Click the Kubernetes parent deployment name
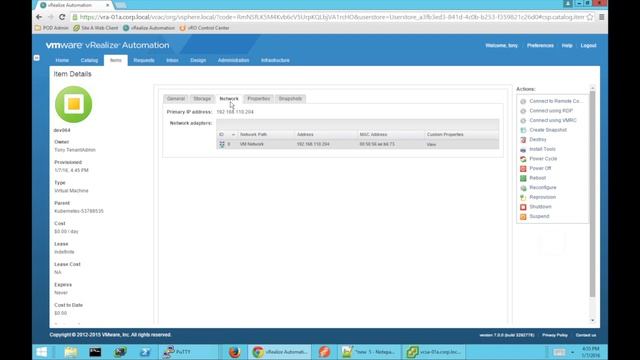The height and width of the screenshot is (360, 640). 79,211
